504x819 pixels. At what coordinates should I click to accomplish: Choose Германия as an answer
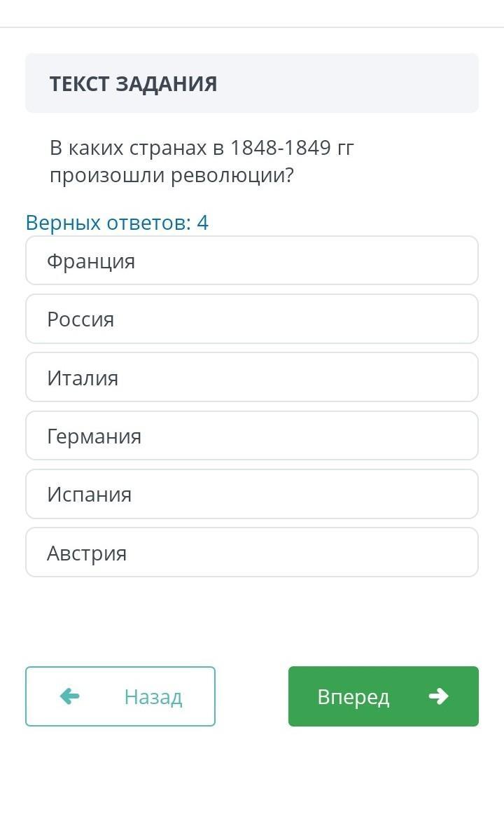[x=252, y=436]
